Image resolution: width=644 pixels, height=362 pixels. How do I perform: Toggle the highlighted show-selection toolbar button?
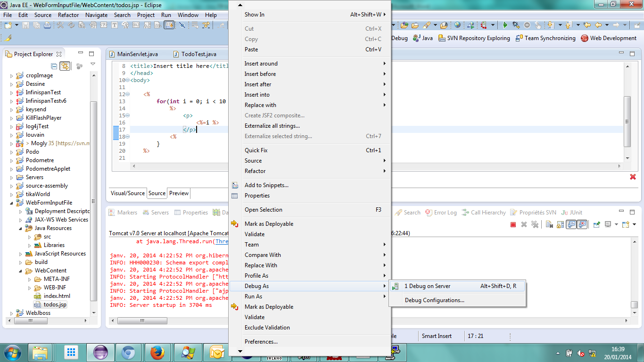[x=169, y=25]
